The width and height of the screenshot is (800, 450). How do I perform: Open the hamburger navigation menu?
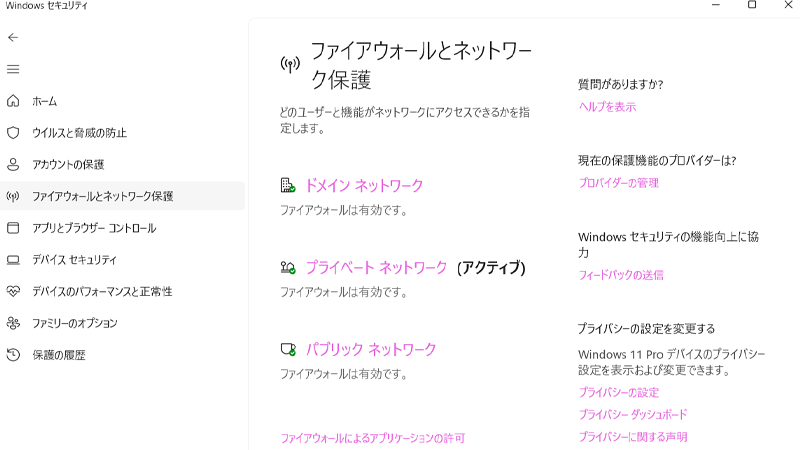click(13, 69)
